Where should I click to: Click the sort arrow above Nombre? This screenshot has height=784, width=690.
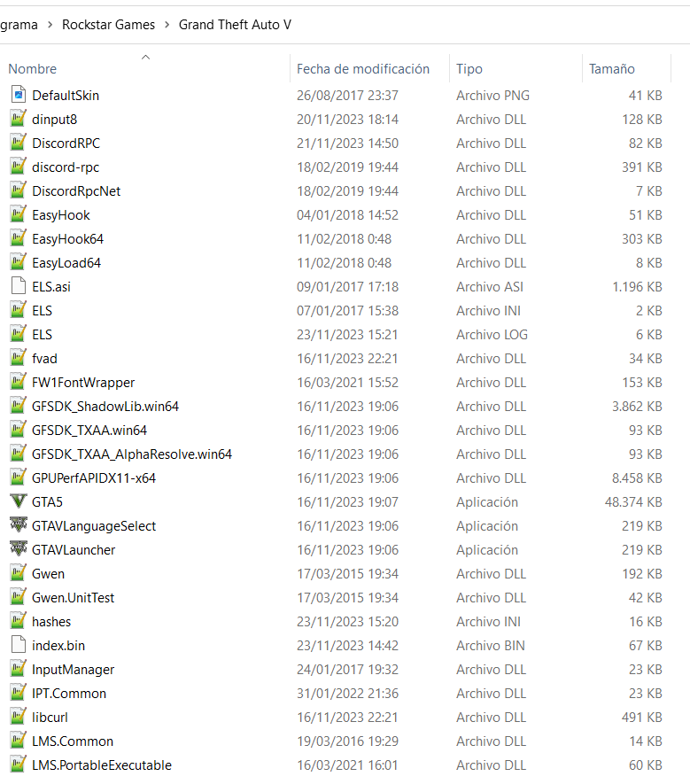[x=145, y=57]
